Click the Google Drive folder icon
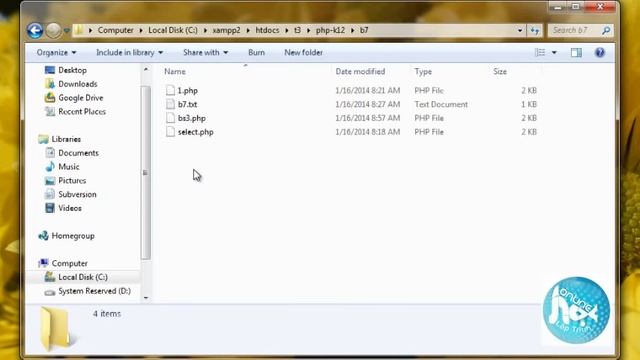 (x=50, y=98)
